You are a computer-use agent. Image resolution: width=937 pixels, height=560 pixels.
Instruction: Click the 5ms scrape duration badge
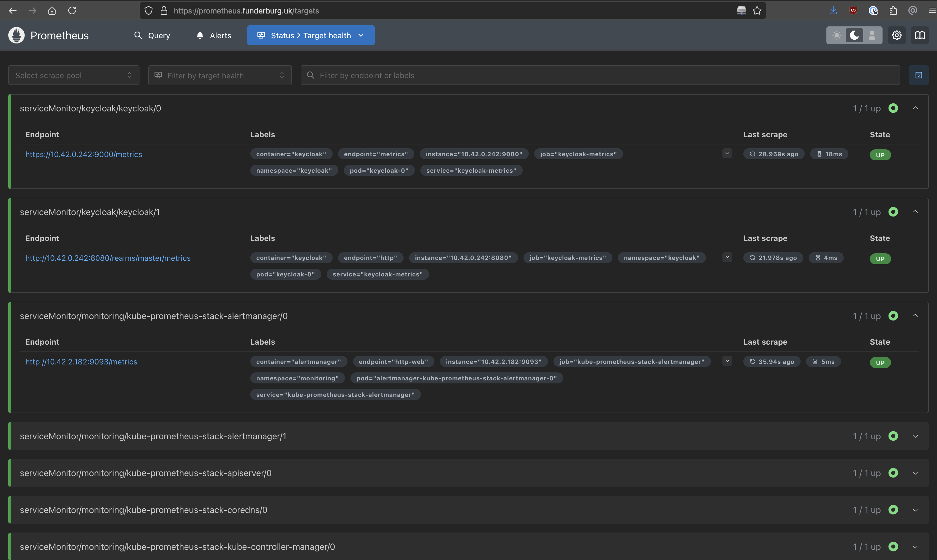(x=823, y=362)
